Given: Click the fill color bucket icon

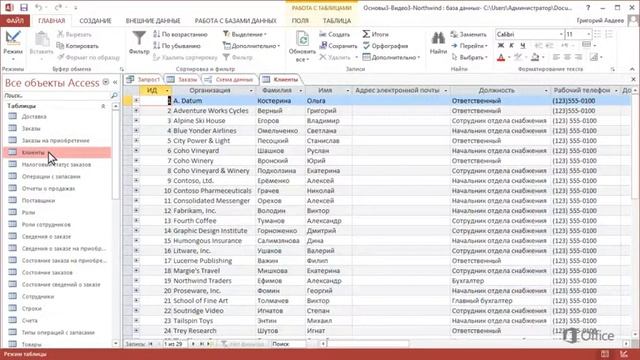Looking at the screenshot, I should pos(535,58).
